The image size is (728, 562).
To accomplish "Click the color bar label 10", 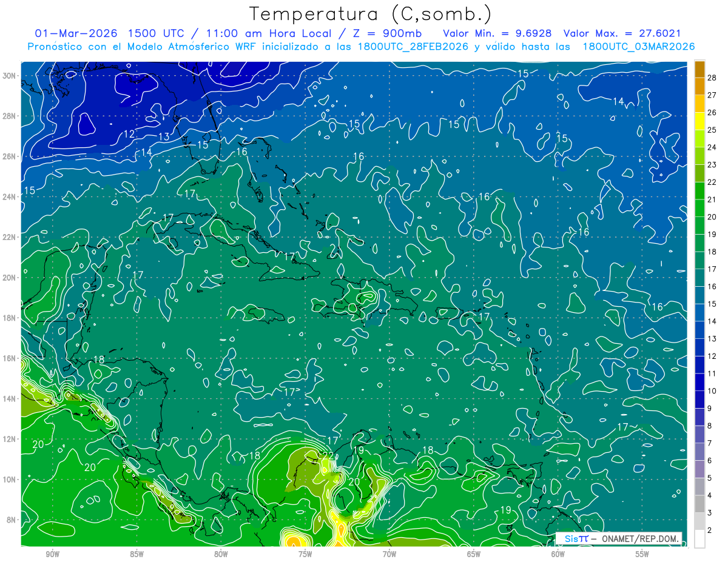I will (712, 391).
